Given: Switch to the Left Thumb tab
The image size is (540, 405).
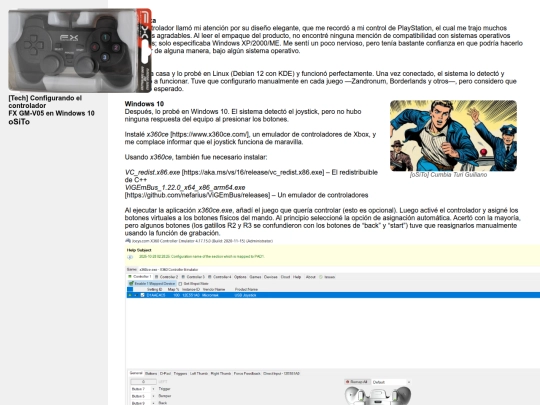Looking at the screenshot, I should click(199, 373).
